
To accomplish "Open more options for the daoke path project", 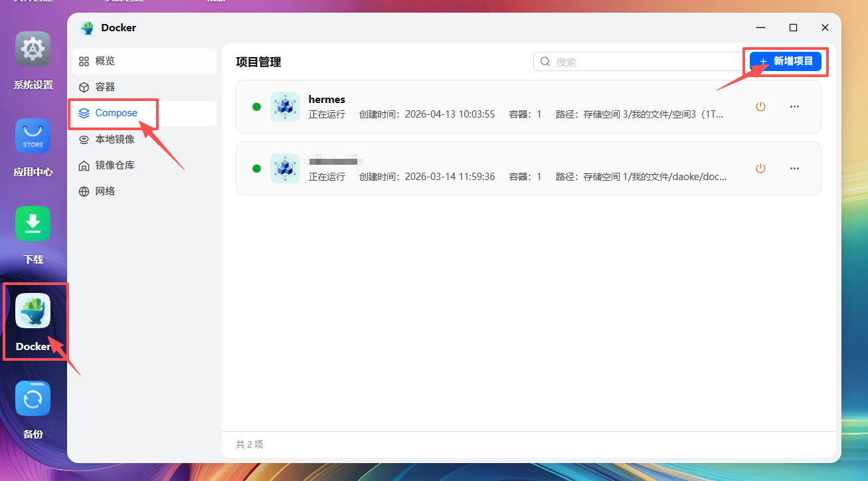I will click(794, 168).
